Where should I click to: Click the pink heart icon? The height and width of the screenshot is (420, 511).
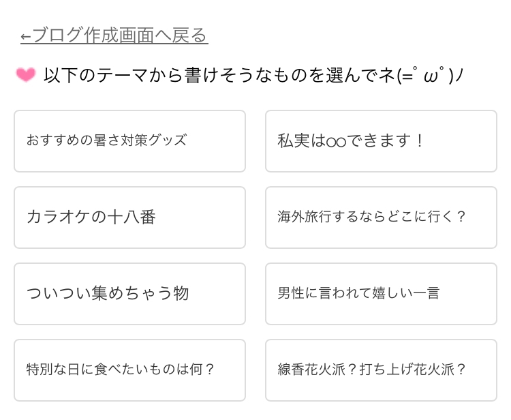(x=26, y=75)
